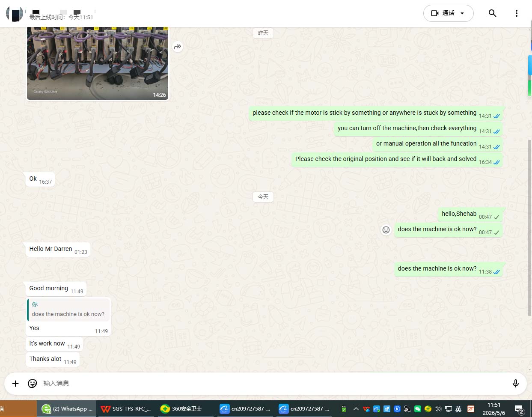Expand hidden system tray icons chevron
This screenshot has width=532, height=417.
(x=356, y=409)
